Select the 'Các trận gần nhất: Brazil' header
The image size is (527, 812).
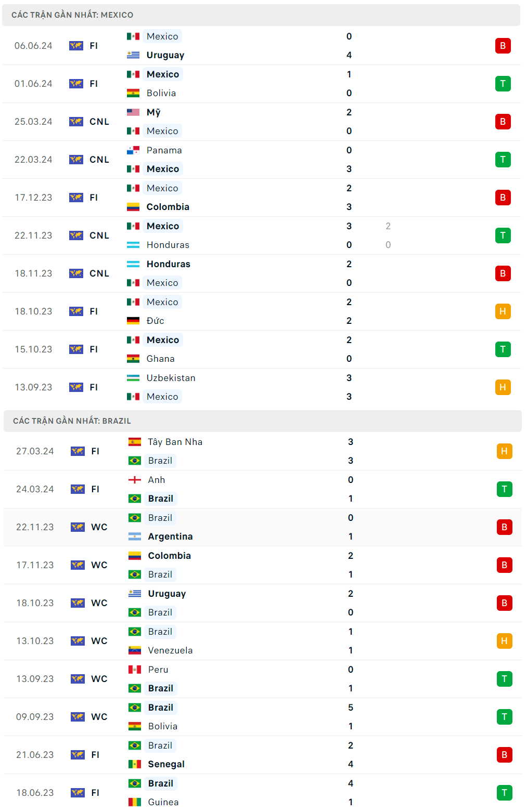tap(72, 421)
